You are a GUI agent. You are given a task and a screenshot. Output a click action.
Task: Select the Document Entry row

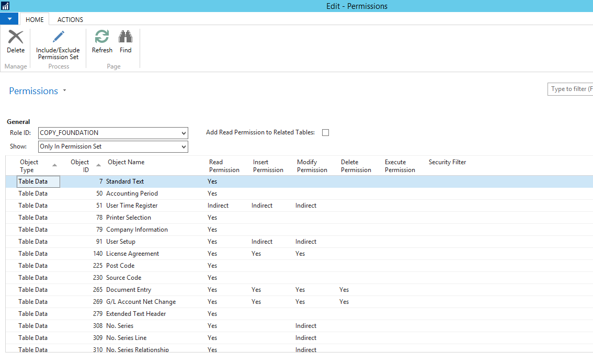click(x=128, y=290)
